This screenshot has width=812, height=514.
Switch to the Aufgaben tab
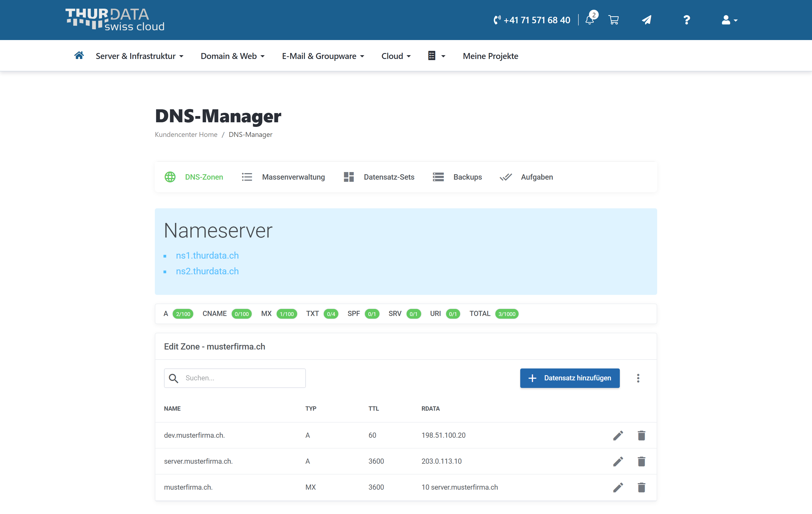(x=526, y=177)
